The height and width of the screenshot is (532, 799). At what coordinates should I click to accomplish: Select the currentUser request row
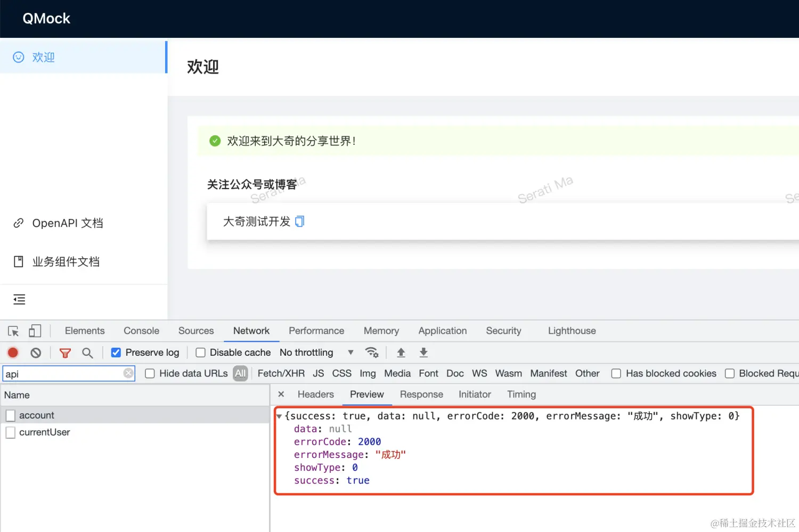(x=135, y=432)
